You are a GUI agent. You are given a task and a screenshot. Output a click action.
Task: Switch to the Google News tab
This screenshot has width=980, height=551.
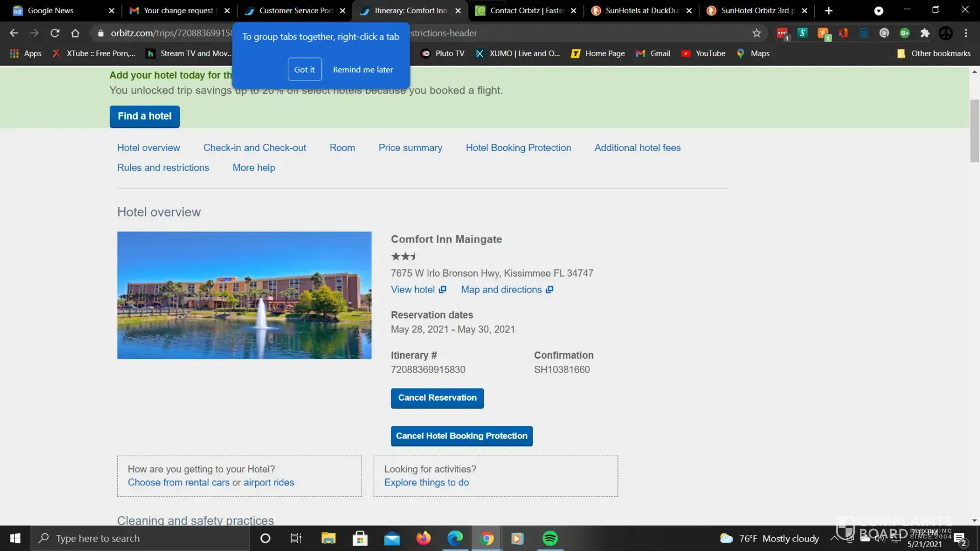pyautogui.click(x=51, y=10)
